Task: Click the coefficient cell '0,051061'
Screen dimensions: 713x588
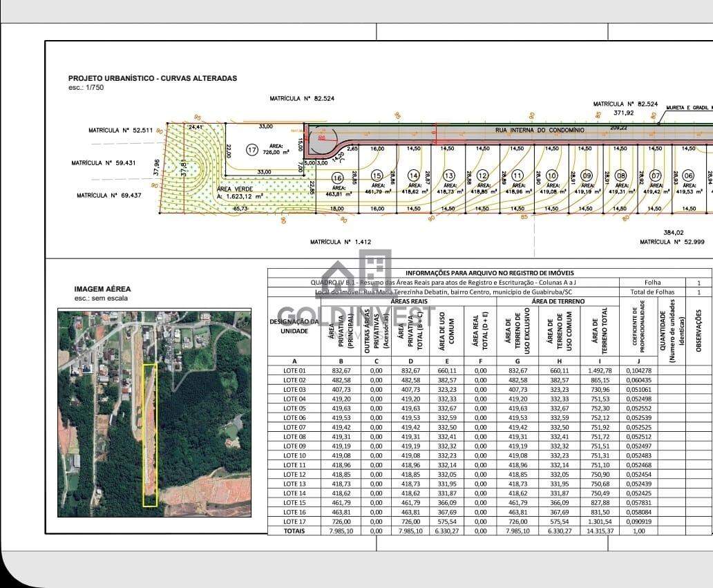Action: (x=638, y=390)
